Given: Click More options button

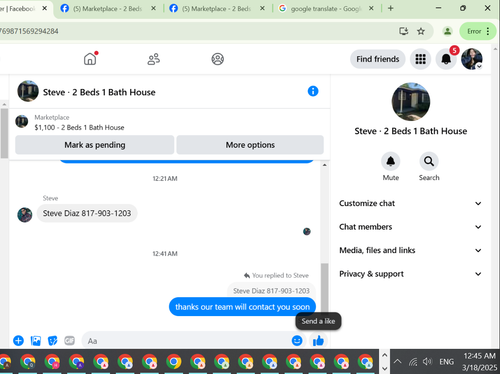Looking at the screenshot, I should pyautogui.click(x=250, y=145).
